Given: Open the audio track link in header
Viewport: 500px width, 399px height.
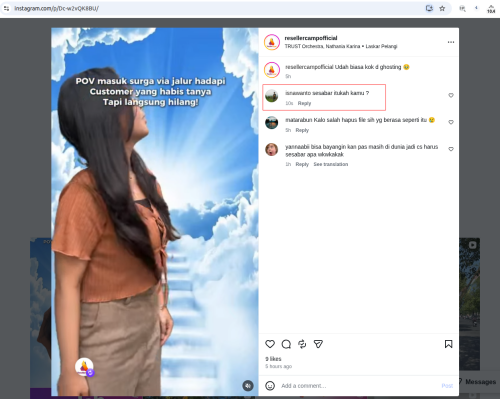Looking at the screenshot, I should pyautogui.click(x=341, y=46).
